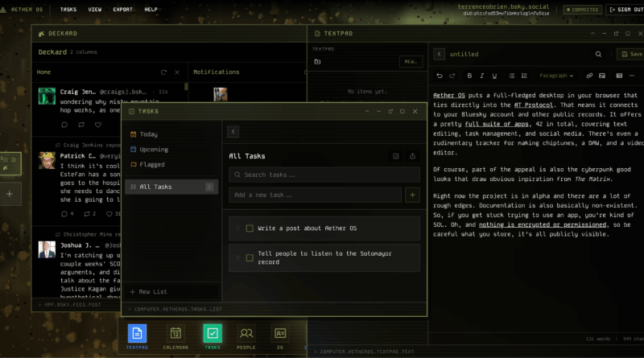
Task: Refresh the Deckard Home column
Action: pos(164,72)
